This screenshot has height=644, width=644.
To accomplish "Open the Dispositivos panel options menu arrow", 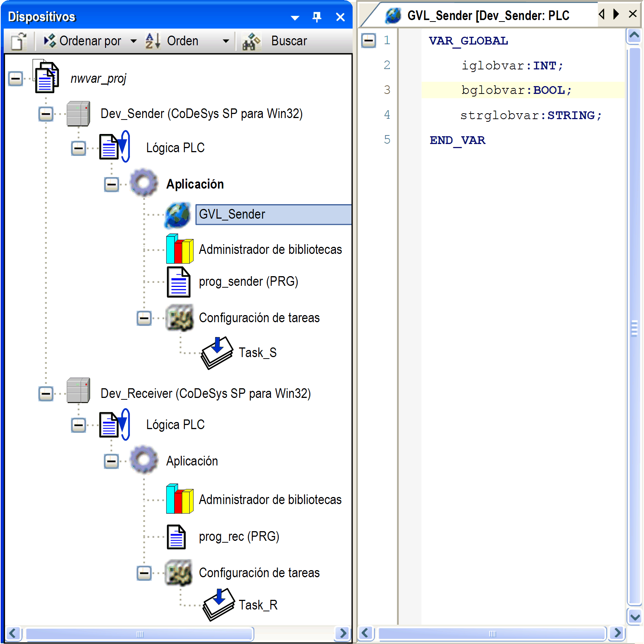I will point(295,18).
